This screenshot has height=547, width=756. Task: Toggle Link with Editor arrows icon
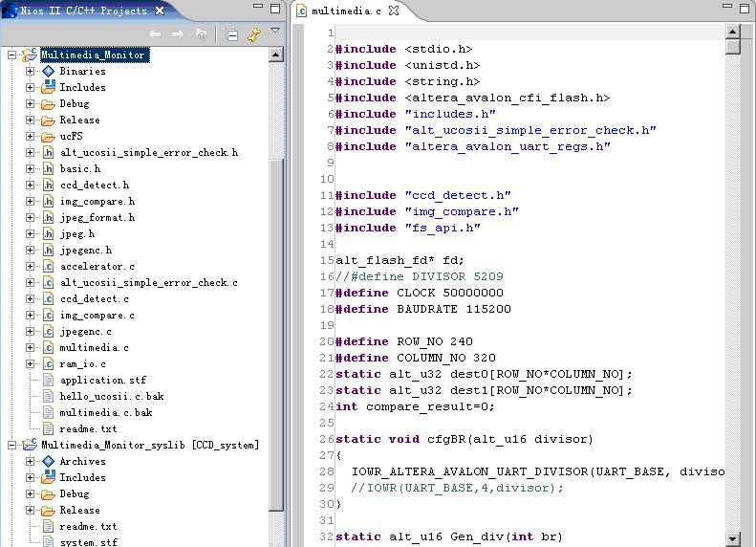[254, 34]
